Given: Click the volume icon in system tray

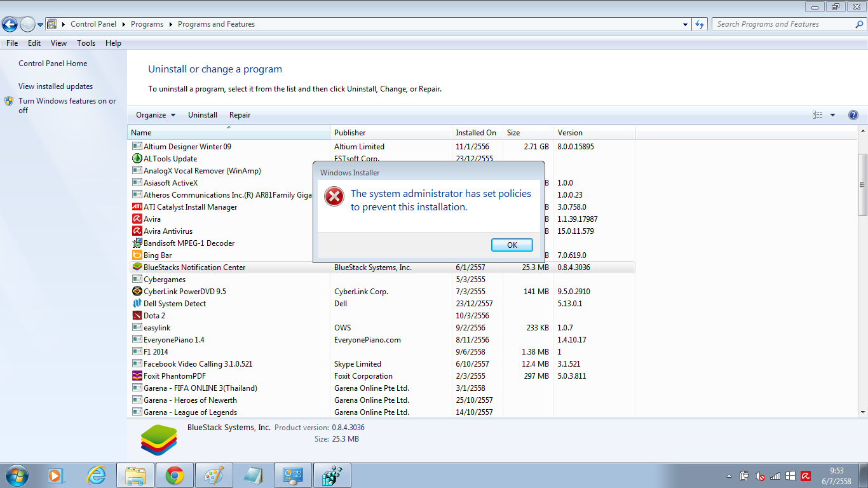Looking at the screenshot, I should (x=759, y=476).
